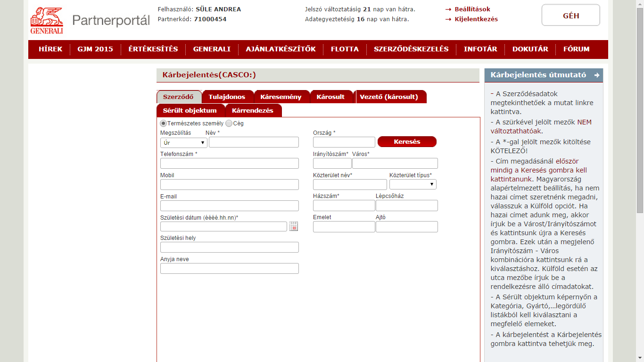Open the DOKUTÁR menu
Screen dimensions: 644x362
point(530,49)
